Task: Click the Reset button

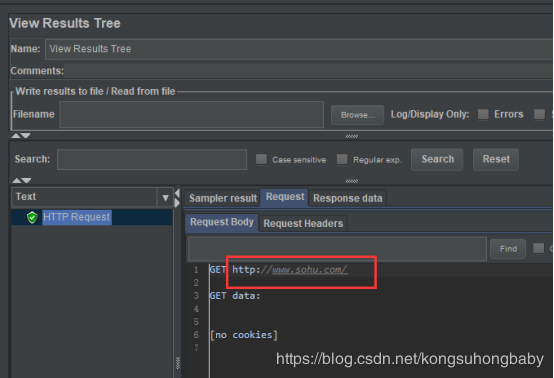Action: [x=496, y=159]
